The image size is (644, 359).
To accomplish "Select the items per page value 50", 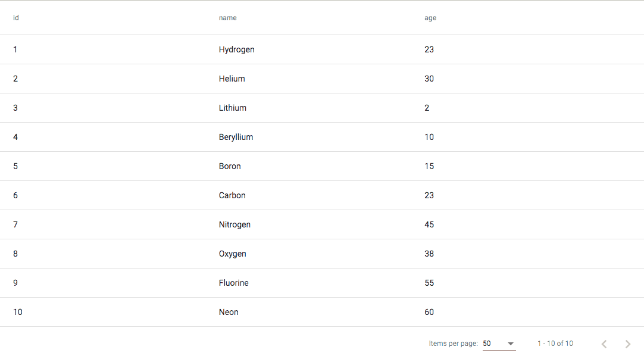I will click(x=487, y=344).
